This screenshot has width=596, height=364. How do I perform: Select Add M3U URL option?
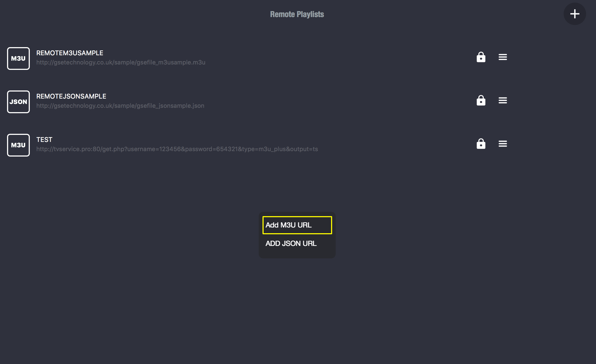coord(297,225)
